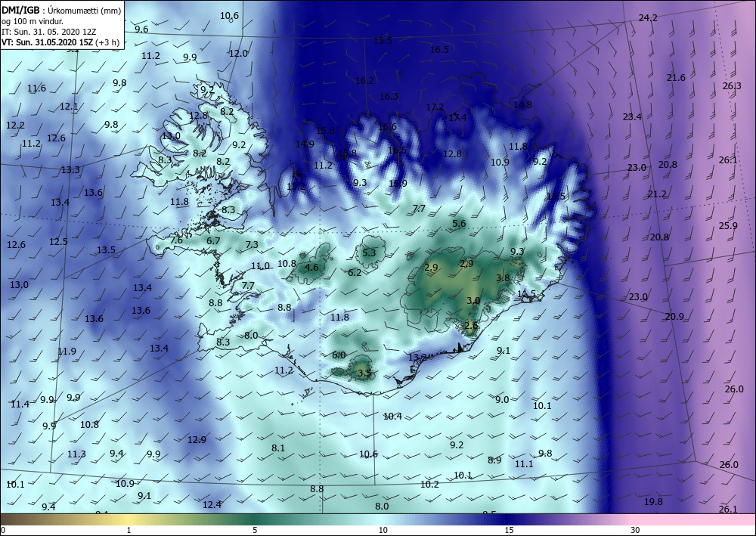Click the 5.6 value on the map

(x=459, y=223)
